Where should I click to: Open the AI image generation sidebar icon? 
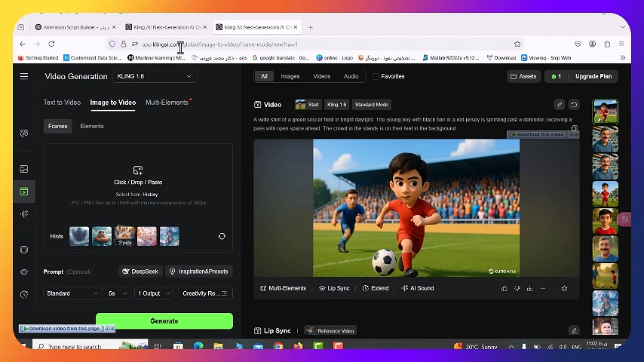click(x=24, y=169)
